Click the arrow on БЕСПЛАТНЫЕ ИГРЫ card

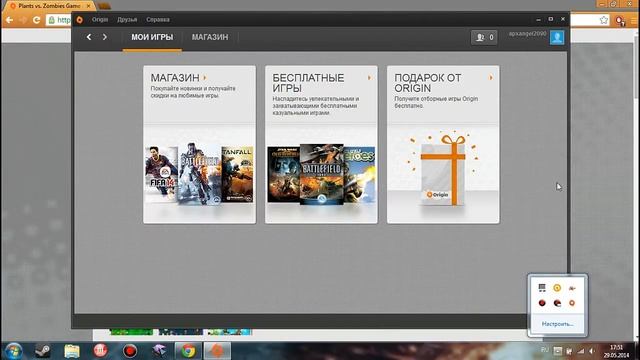[369, 78]
